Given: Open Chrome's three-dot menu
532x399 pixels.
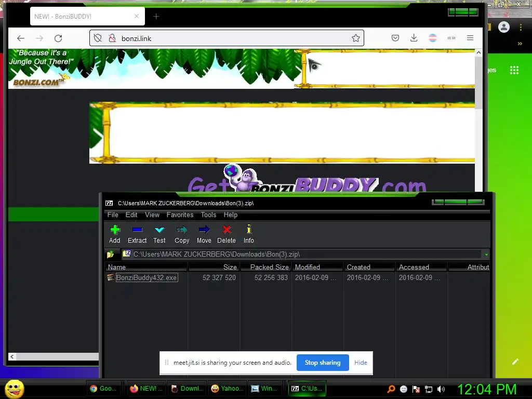Looking at the screenshot, I should coord(521,27).
